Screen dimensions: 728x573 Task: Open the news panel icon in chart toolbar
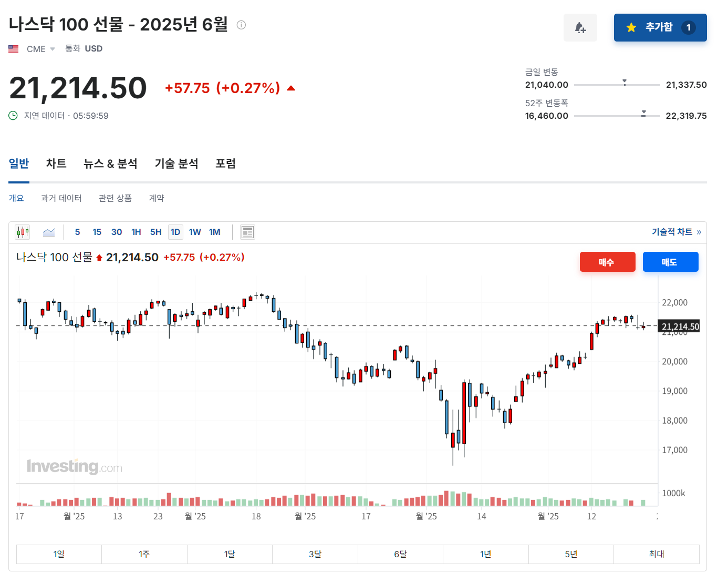pyautogui.click(x=247, y=231)
